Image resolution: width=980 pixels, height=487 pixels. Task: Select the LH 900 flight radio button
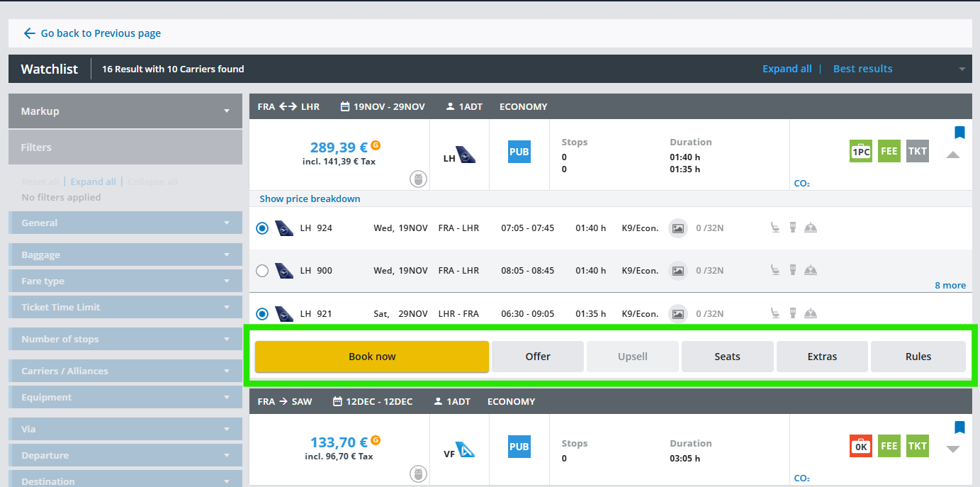262,270
